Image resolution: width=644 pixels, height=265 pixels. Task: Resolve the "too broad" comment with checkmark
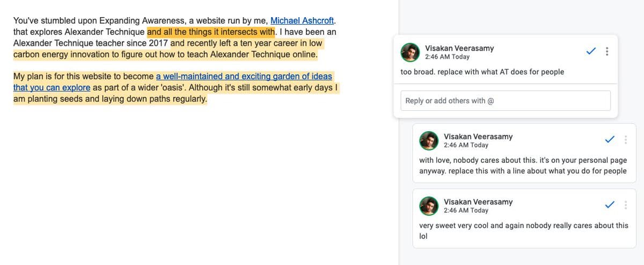point(591,52)
